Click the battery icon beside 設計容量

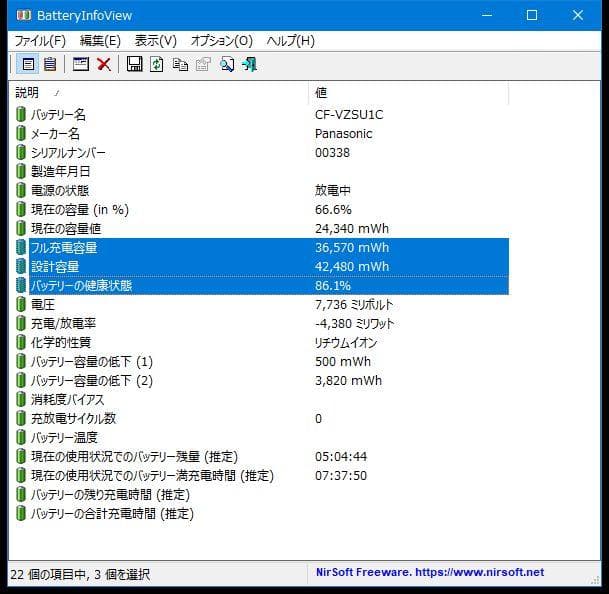21,267
